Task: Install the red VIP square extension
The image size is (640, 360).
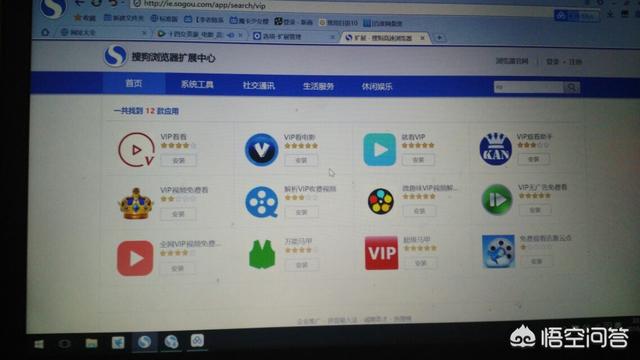Action: 421,263
